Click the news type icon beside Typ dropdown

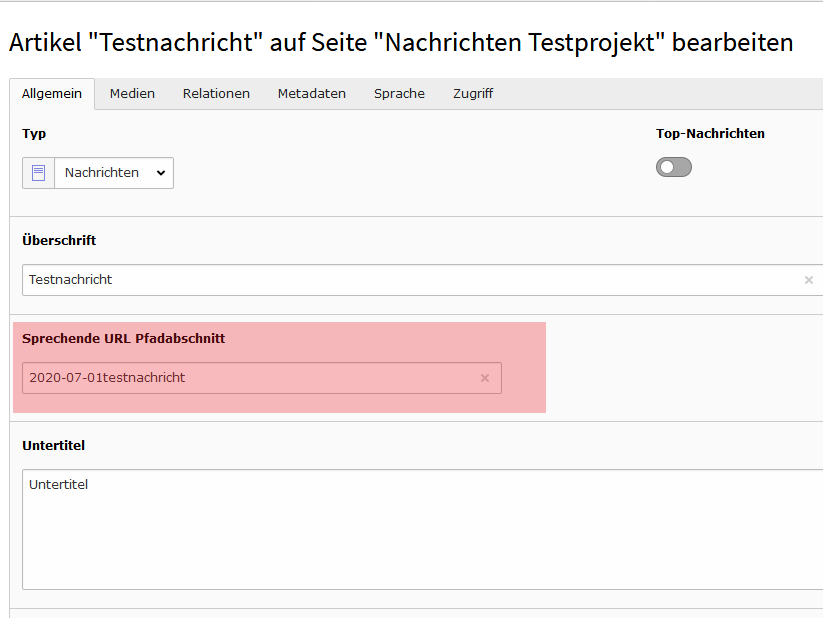click(38, 173)
